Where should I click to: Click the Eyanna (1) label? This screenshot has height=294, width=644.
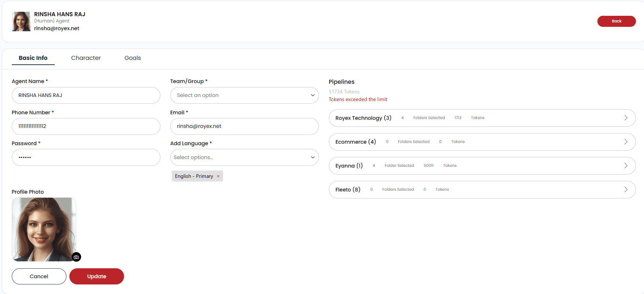(349, 166)
